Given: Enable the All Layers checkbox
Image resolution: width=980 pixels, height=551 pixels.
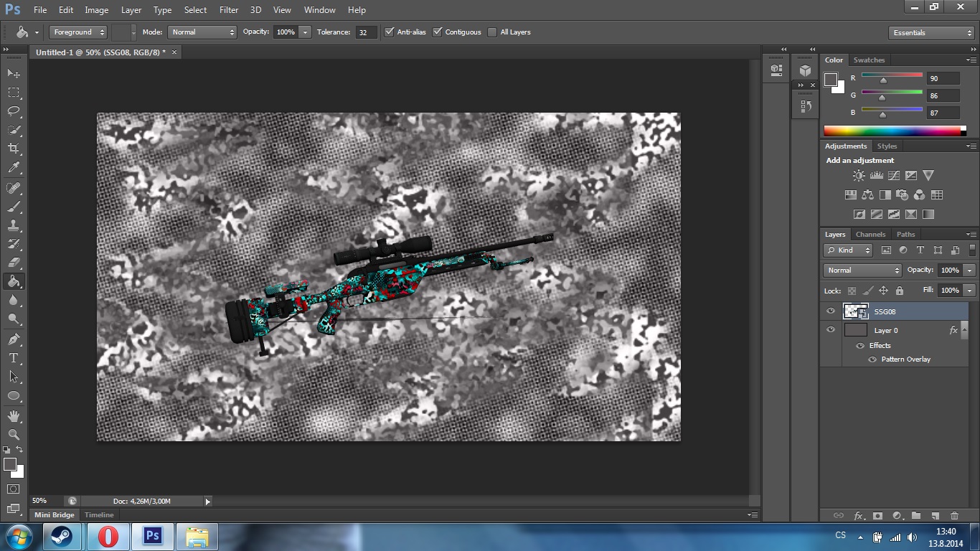Looking at the screenshot, I should 492,32.
